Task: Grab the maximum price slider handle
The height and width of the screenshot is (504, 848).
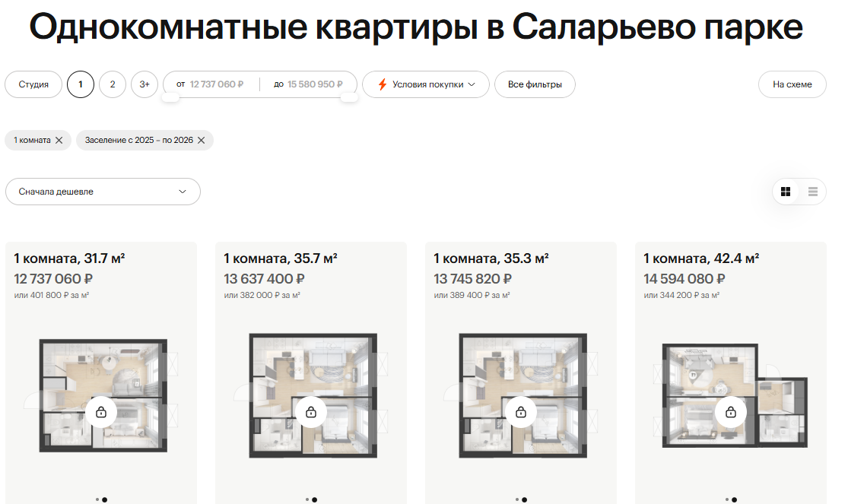Action: [x=349, y=97]
